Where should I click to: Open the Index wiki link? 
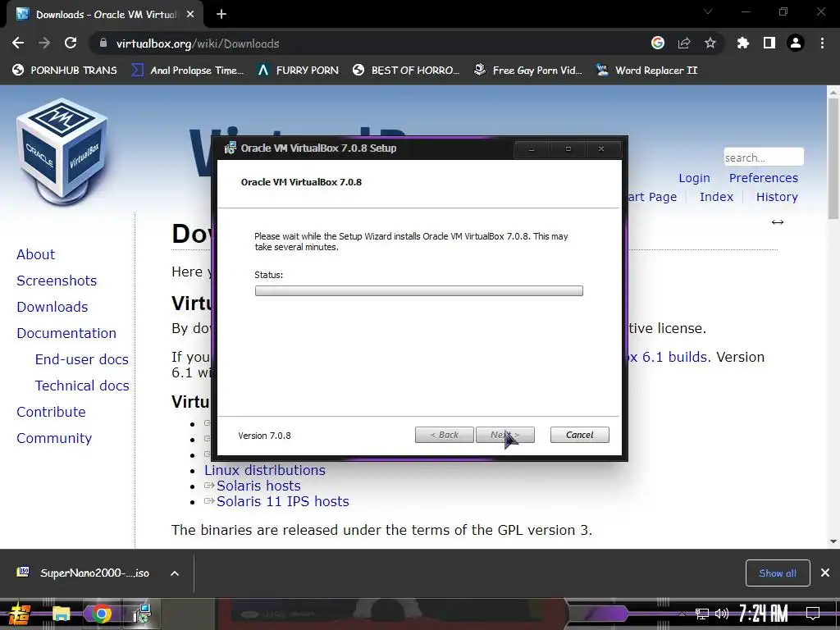coord(716,197)
